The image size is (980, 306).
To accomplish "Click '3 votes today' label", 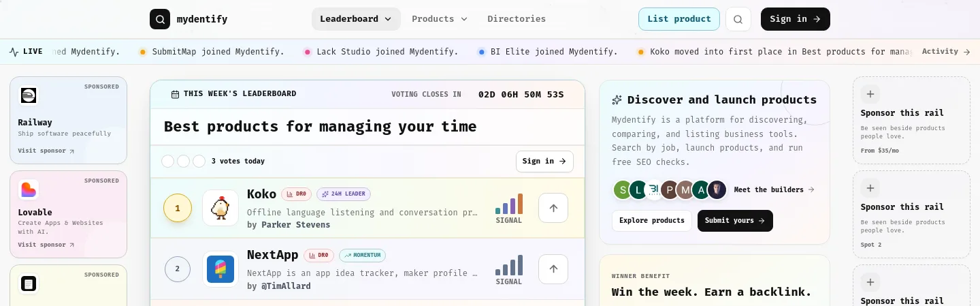I will tap(238, 162).
